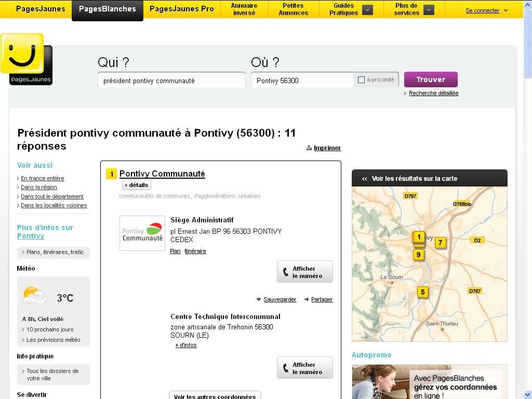
Task: Open 'Plans, itinéraires, trafic' item
Action: pyautogui.click(x=54, y=252)
